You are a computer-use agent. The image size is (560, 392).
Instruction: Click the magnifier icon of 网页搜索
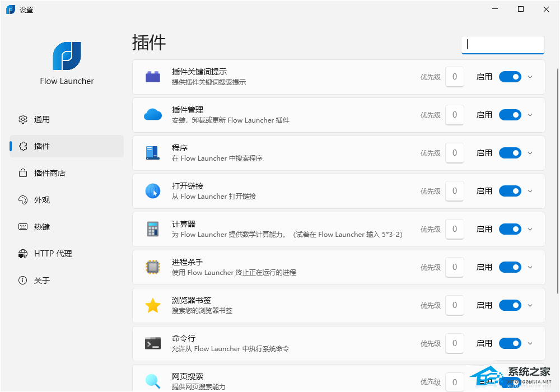tap(153, 381)
